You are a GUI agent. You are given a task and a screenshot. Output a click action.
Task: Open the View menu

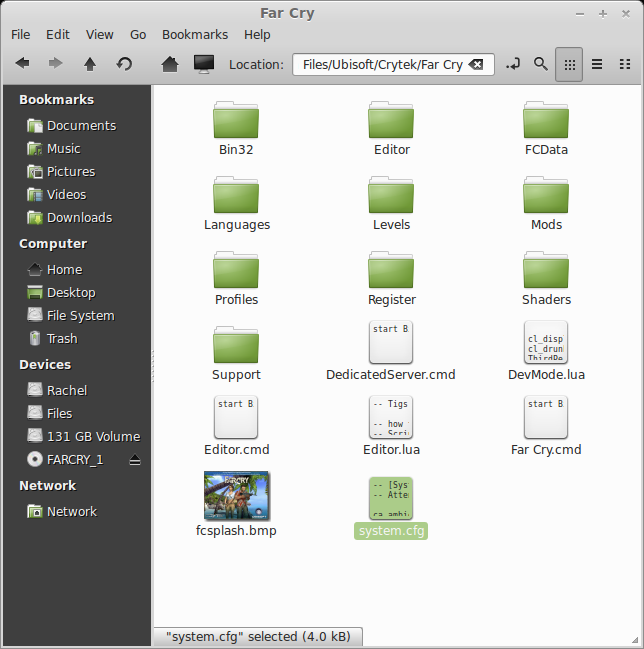[x=99, y=35]
